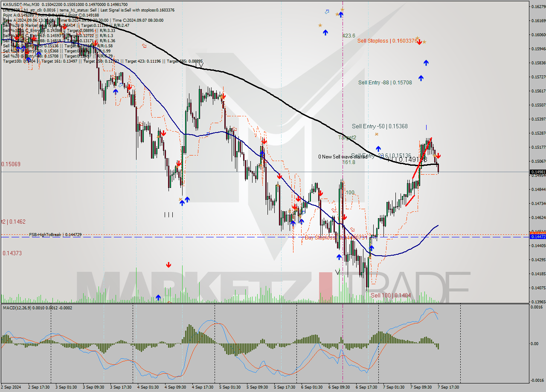
Task: Select the 423.6 Fibonacci level label
Action: pyautogui.click(x=349, y=36)
